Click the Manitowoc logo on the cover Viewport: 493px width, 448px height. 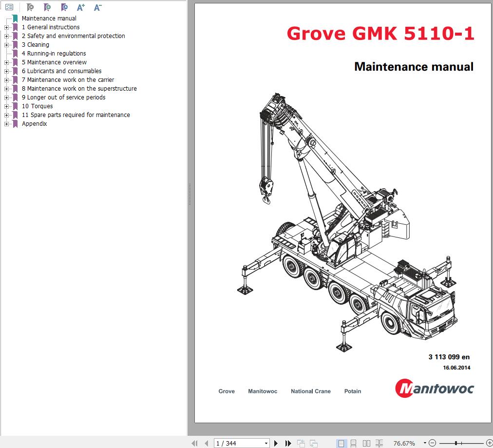(x=434, y=388)
